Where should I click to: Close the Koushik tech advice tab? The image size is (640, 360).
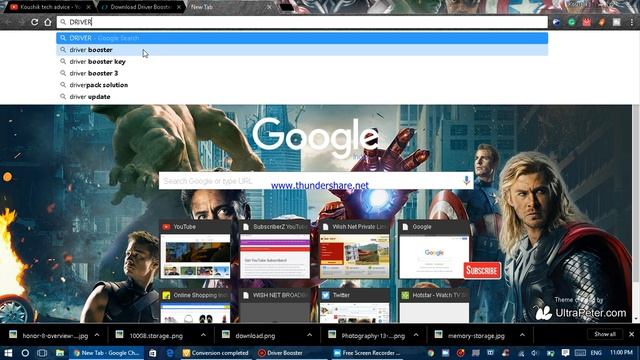click(88, 7)
